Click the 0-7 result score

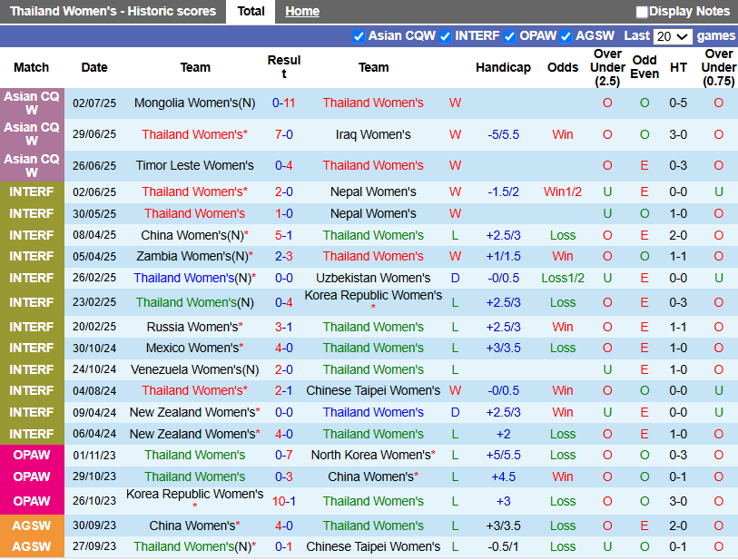coord(284,455)
